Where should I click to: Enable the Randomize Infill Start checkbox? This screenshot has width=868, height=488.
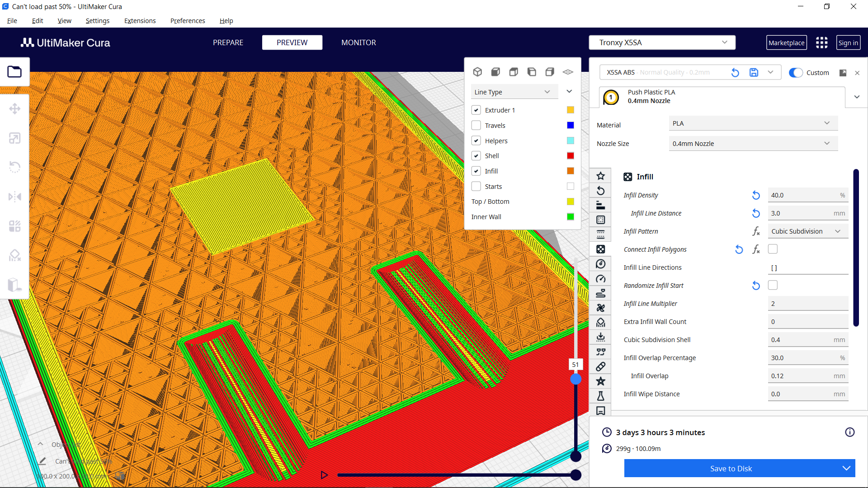coord(773,285)
